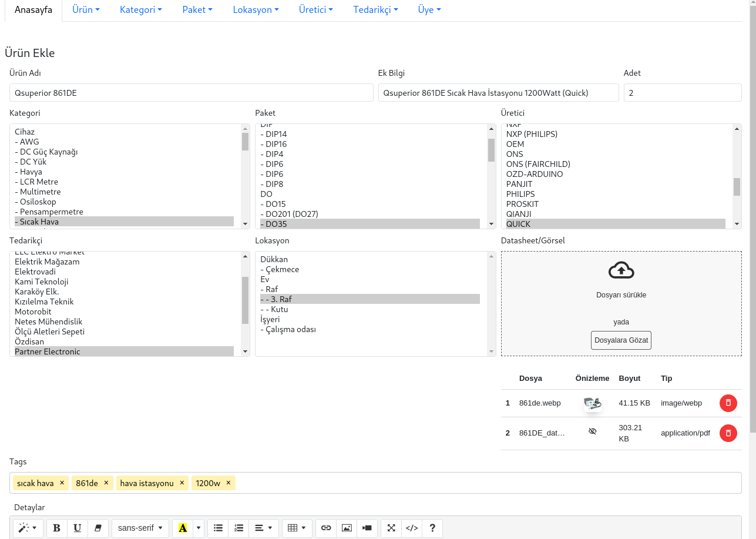Image resolution: width=756 pixels, height=539 pixels.
Task: Open editor help question mark
Action: 432,528
